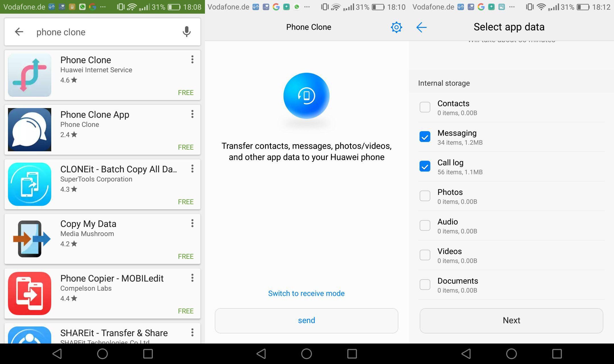Tap the recent apps button in right screen
Screen dimensions: 614x364
(557, 354)
